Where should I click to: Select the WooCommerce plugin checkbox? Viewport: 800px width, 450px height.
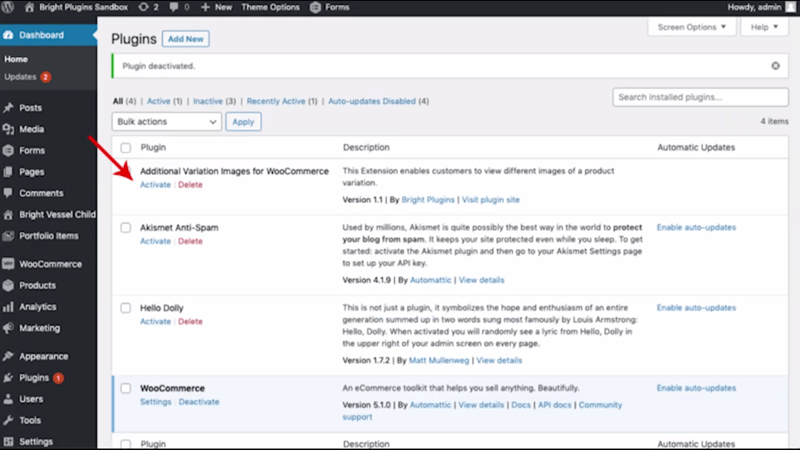126,388
